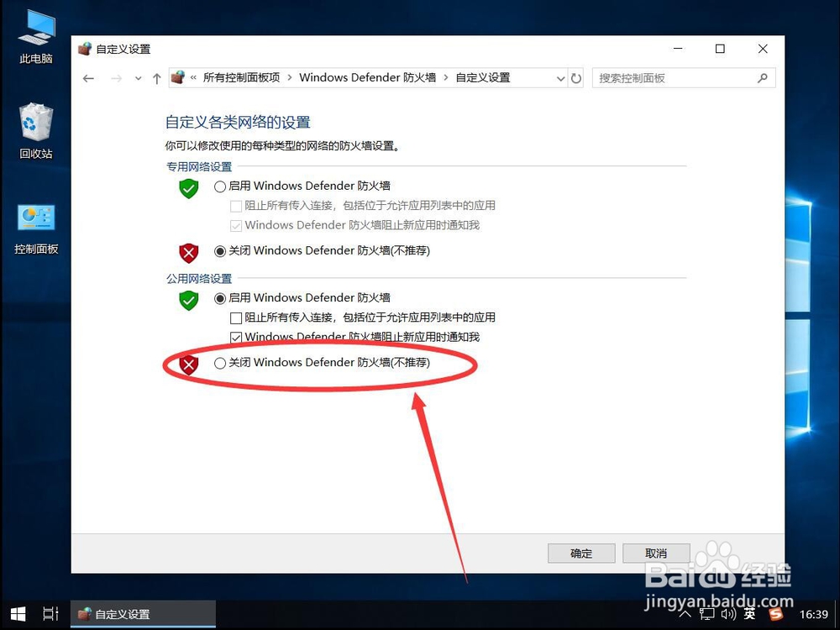Select 启用 firewall under 公用网络设置
This screenshot has width=840, height=630.
(x=219, y=298)
